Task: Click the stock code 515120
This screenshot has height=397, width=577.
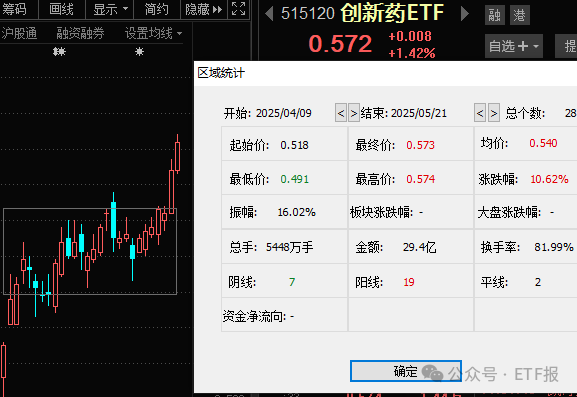Action: pos(308,14)
